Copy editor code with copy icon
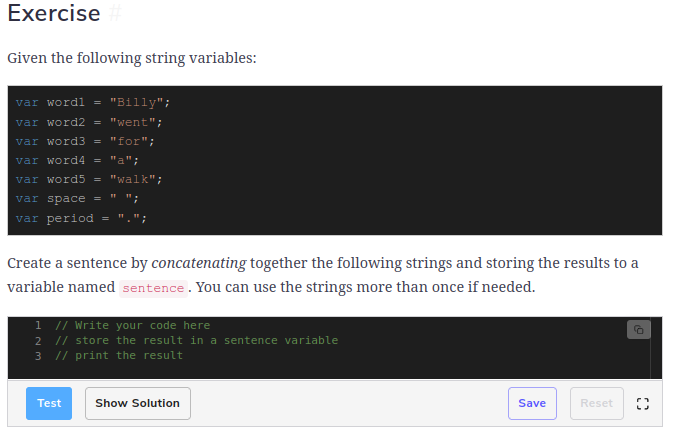Viewport: 680px width, 438px height. pyautogui.click(x=638, y=330)
